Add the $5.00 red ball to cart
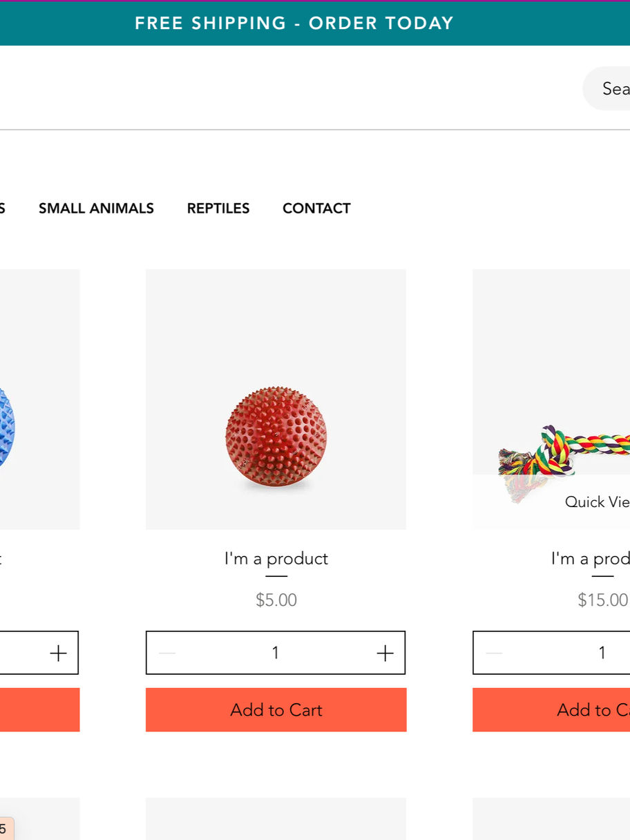The image size is (630, 840). [x=276, y=709]
